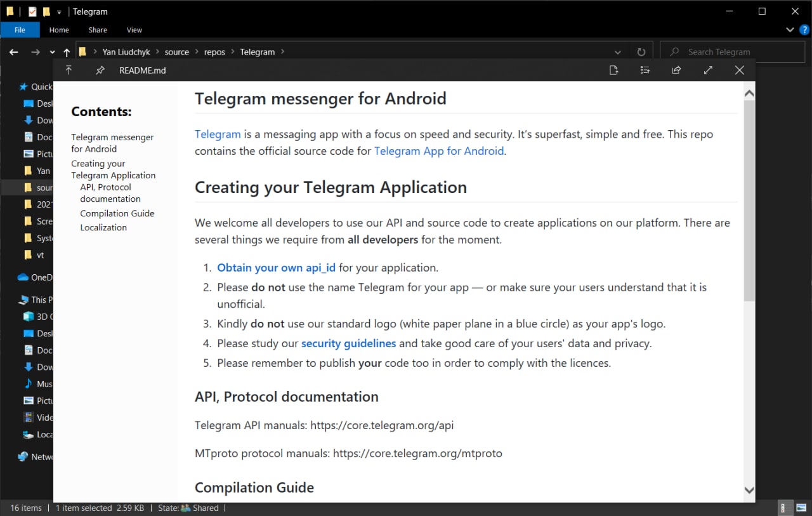Refresh the Telegram folder view
This screenshot has height=516, width=812.
click(x=641, y=52)
